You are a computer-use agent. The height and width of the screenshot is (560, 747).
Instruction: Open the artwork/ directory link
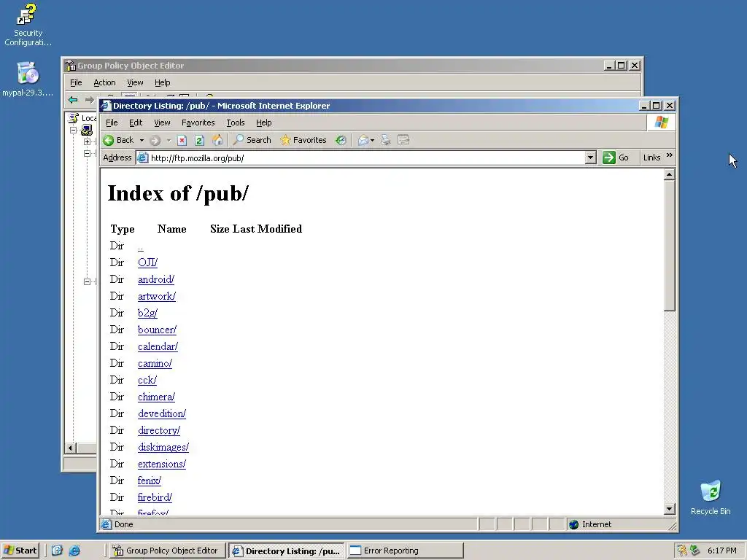(x=157, y=296)
